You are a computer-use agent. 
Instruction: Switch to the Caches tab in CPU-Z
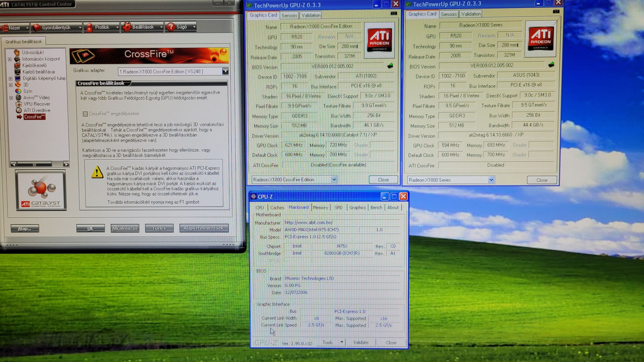coord(277,208)
